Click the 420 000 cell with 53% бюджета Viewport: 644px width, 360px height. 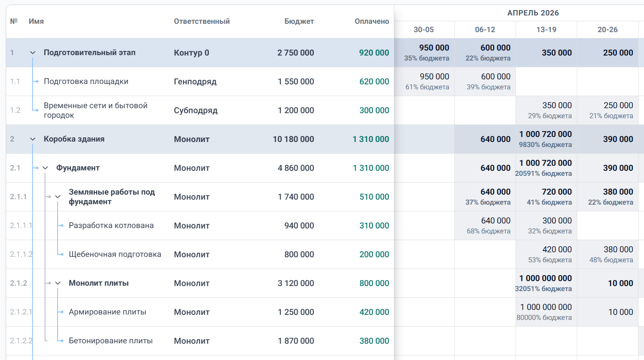click(546, 254)
